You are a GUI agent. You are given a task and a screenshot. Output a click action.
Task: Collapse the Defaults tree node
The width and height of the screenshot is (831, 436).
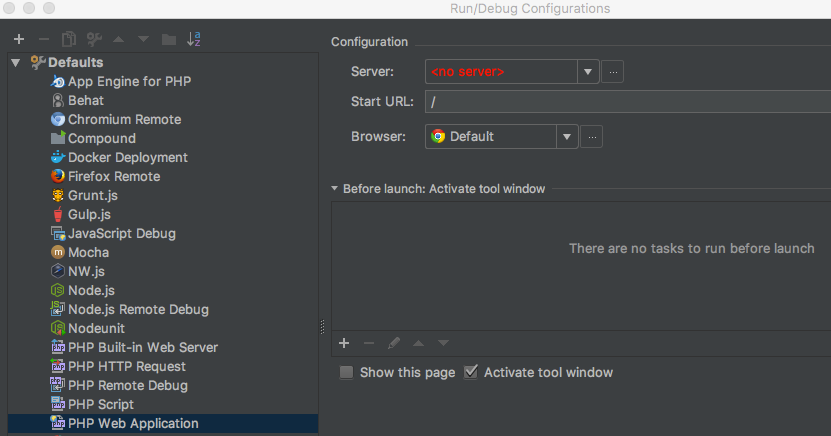16,62
